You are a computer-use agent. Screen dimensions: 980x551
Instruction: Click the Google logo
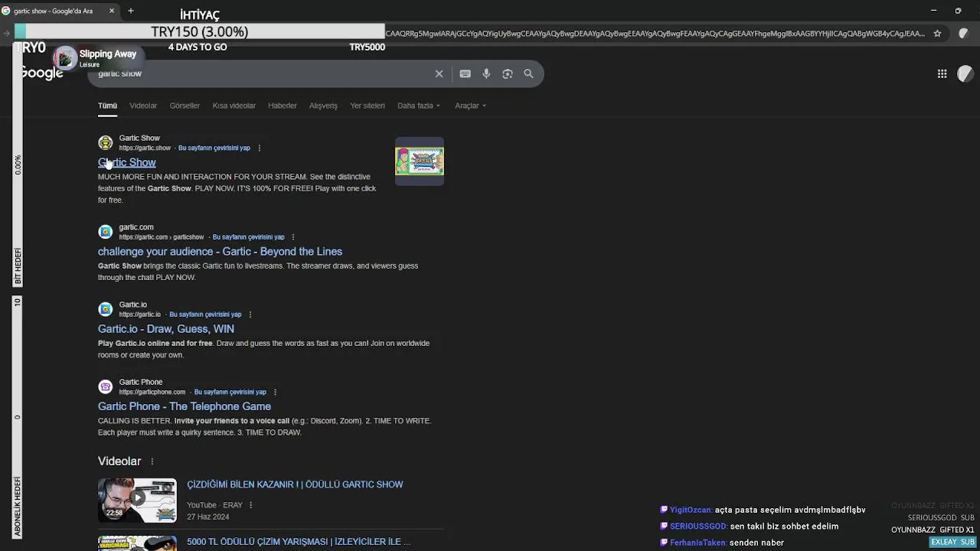click(41, 73)
